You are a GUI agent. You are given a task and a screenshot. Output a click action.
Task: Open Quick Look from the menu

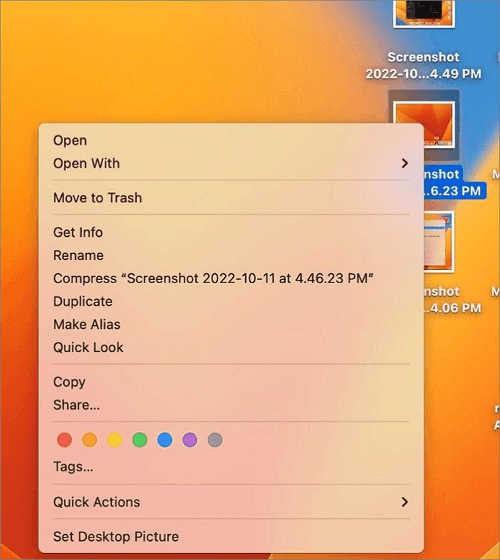click(231, 347)
